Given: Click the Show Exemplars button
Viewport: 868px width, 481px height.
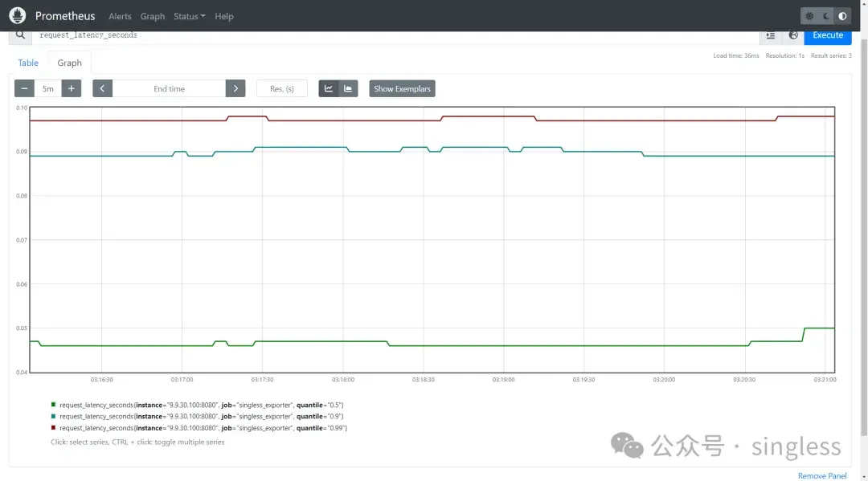Looking at the screenshot, I should [402, 88].
